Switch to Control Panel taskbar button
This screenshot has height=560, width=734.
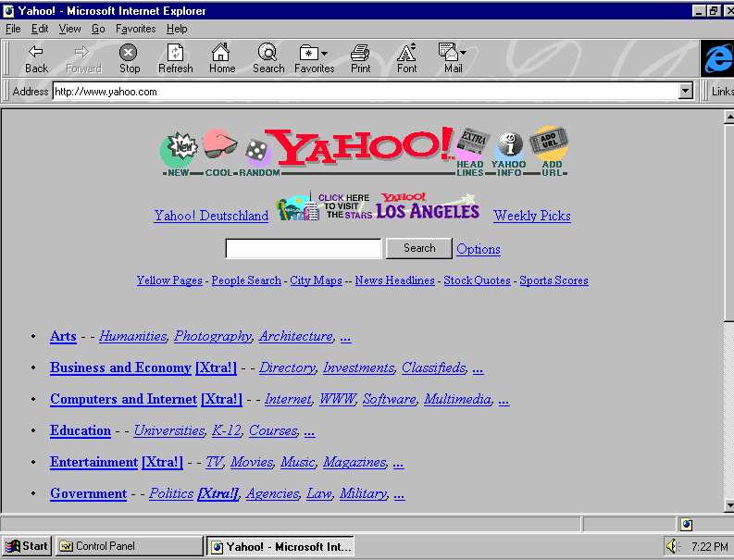click(x=130, y=546)
